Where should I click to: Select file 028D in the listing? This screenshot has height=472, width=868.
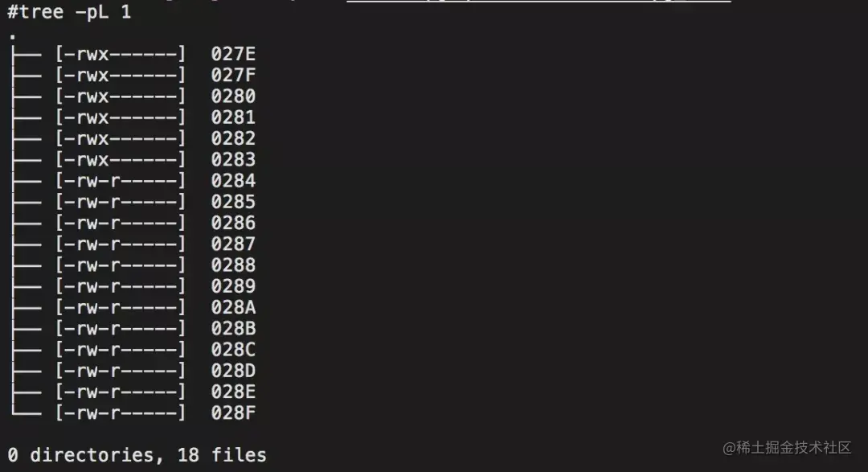tap(233, 371)
